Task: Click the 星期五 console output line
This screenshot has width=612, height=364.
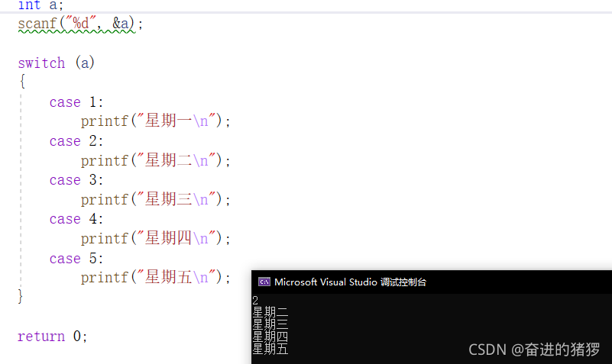Action: [270, 349]
